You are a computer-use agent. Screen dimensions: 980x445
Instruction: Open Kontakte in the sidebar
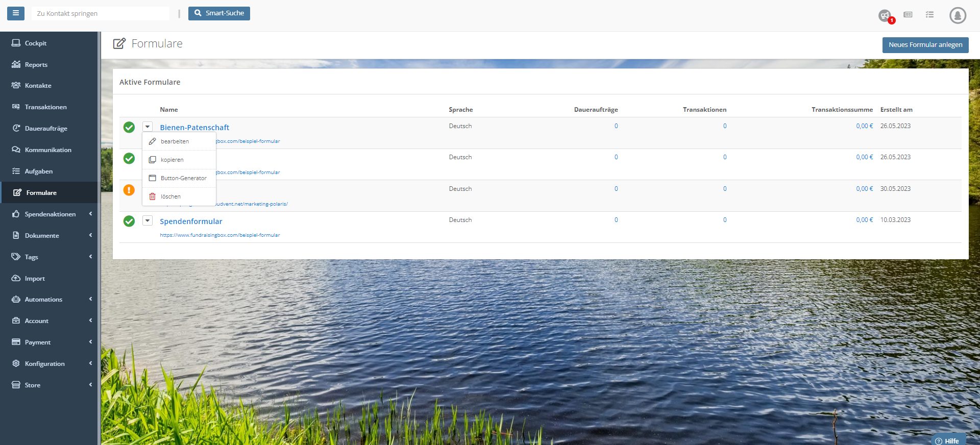[38, 86]
